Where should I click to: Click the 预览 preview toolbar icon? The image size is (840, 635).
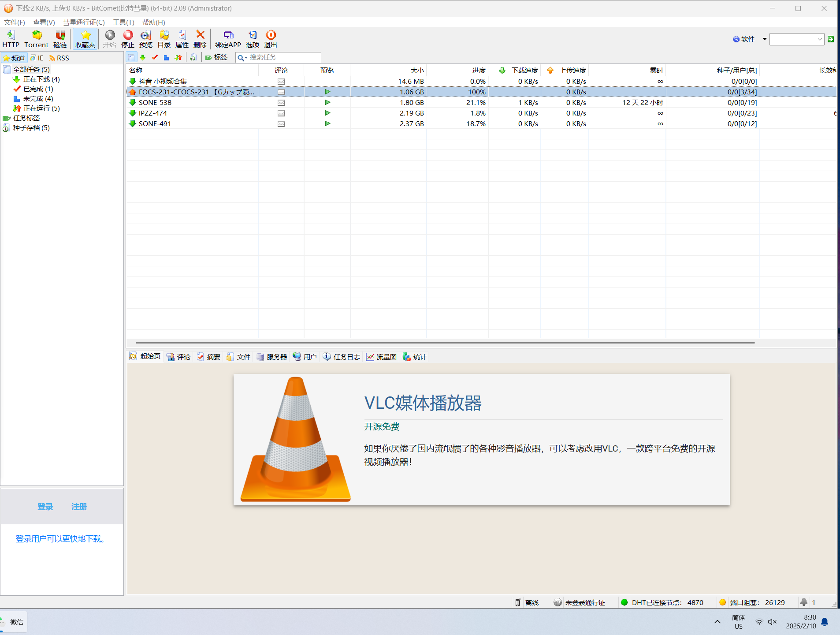coord(146,39)
